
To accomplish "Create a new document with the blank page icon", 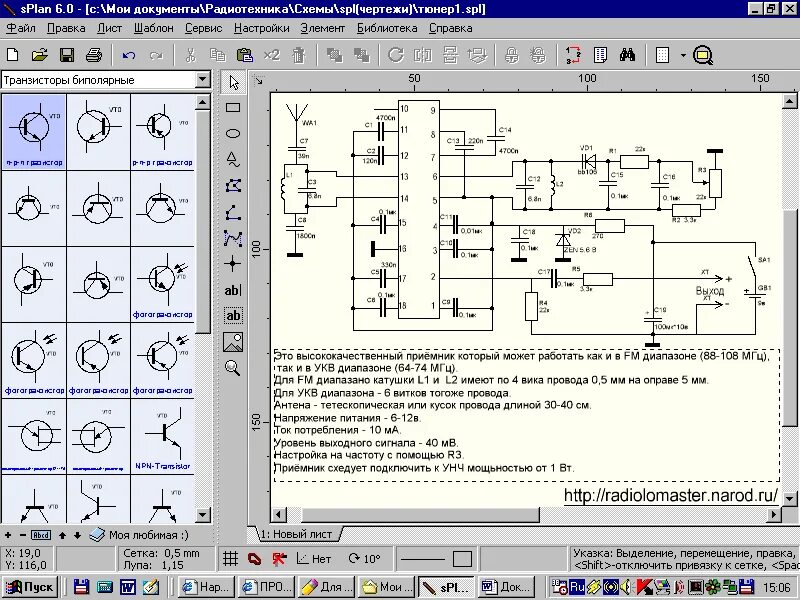I will pos(12,55).
